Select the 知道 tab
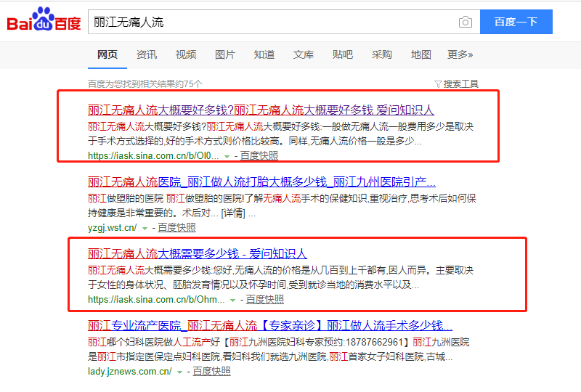Image resolution: width=581 pixels, height=392 pixels. pyautogui.click(x=264, y=54)
